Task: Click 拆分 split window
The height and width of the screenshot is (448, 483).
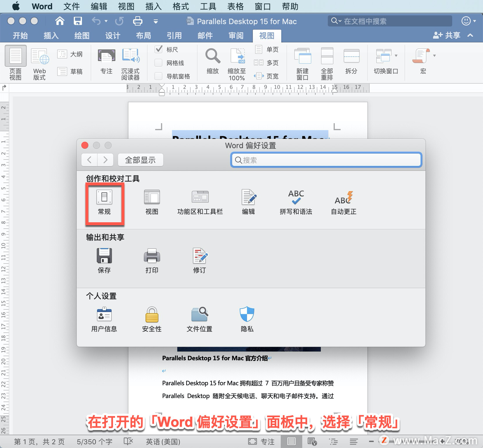Action: (351, 62)
